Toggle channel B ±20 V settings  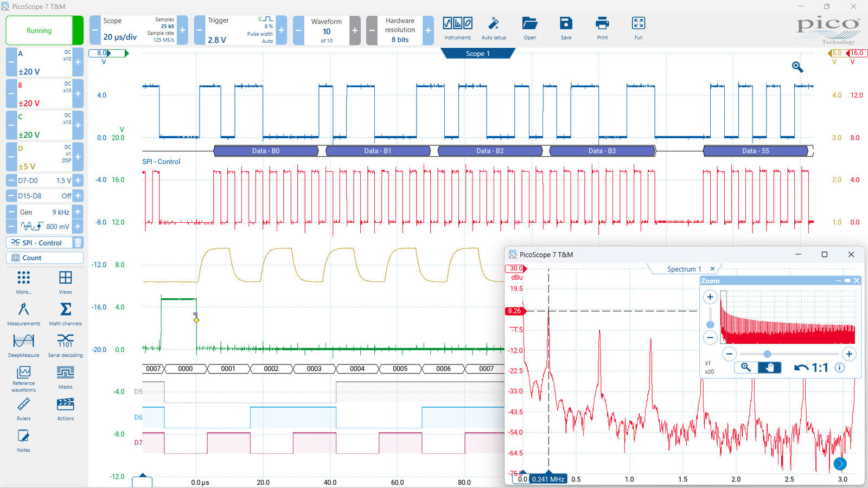44,93
